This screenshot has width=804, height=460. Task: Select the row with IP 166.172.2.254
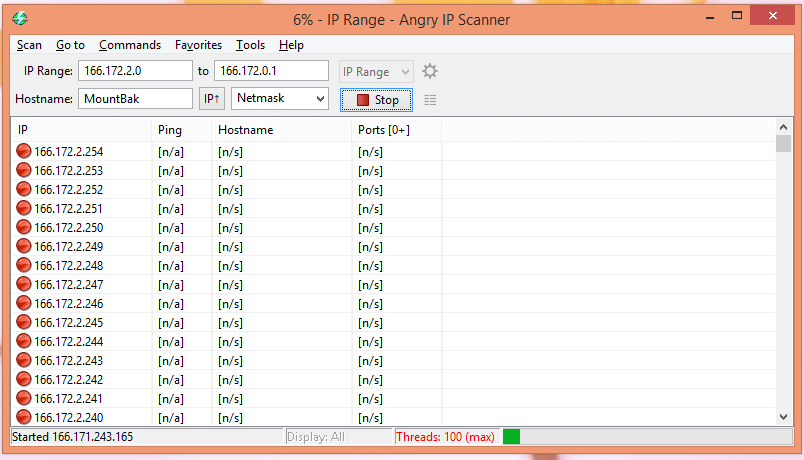coord(393,152)
